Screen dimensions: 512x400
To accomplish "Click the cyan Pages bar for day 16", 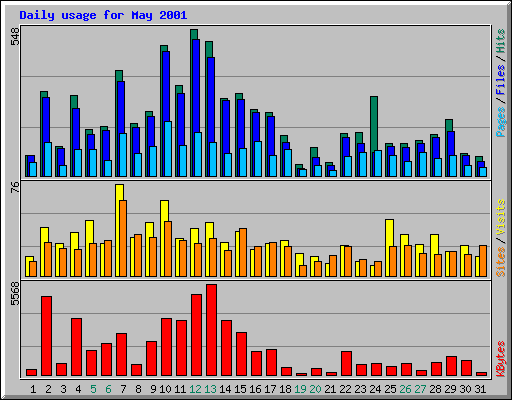I will click(x=258, y=159).
